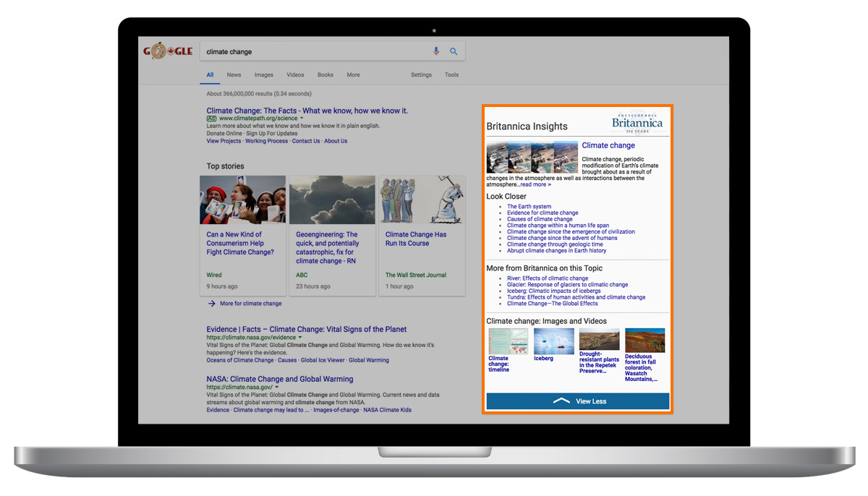
Task: Open the Contact Us sitelink
Action: 306,141
